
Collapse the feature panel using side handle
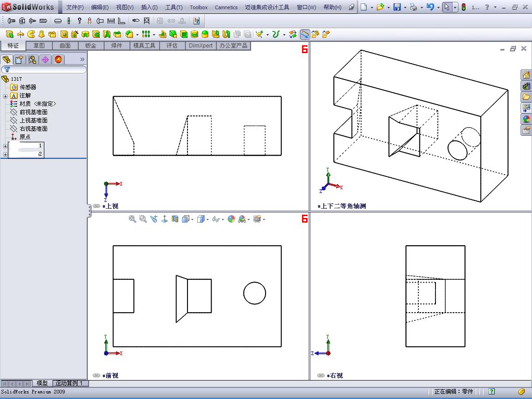pos(90,211)
